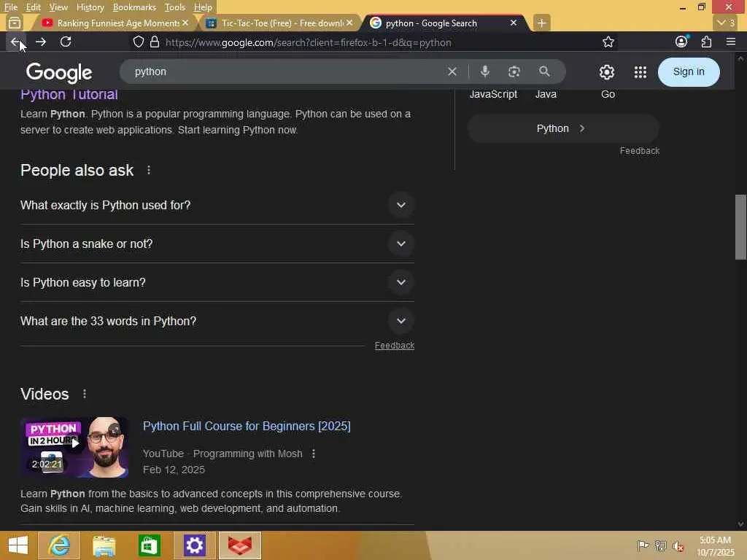The height and width of the screenshot is (560, 747).
Task: Open the Python Tutorial result link
Action: click(69, 94)
